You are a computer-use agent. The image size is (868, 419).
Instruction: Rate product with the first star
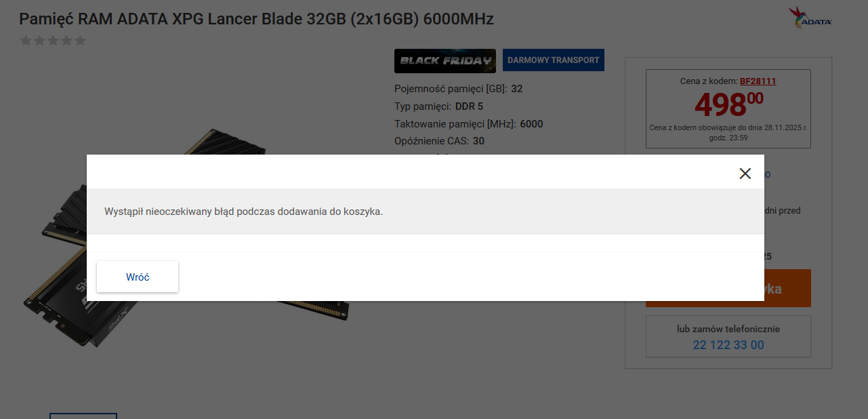coord(26,41)
